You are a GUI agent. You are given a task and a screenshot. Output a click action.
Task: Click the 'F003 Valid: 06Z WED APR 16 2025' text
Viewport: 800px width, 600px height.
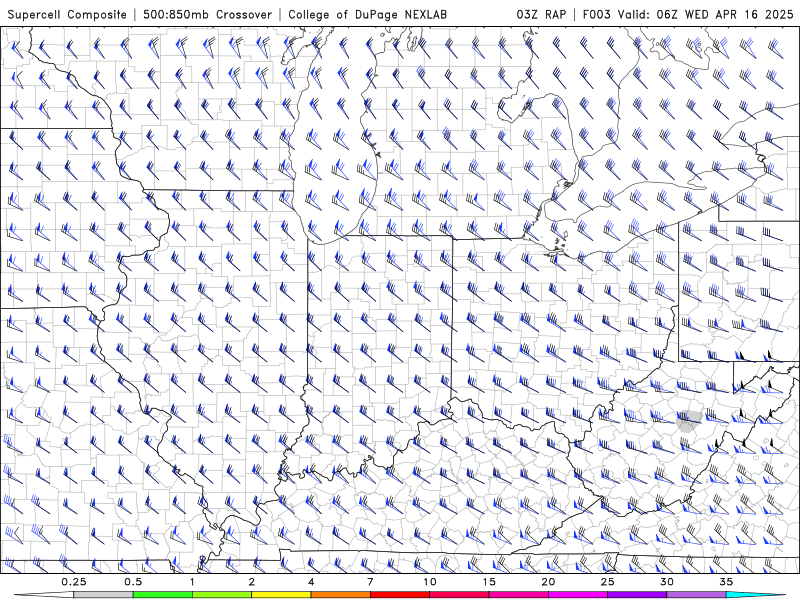(x=688, y=14)
